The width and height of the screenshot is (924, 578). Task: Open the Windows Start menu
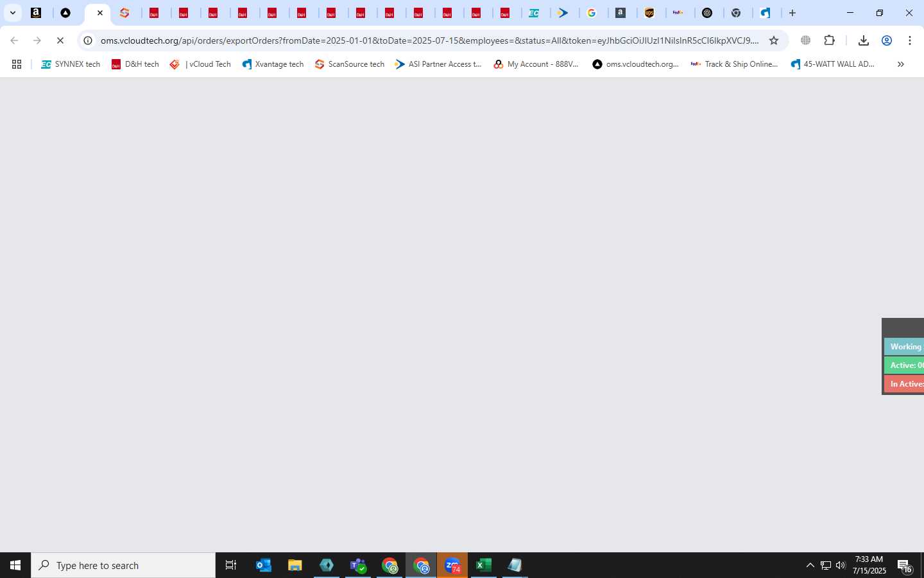15,565
